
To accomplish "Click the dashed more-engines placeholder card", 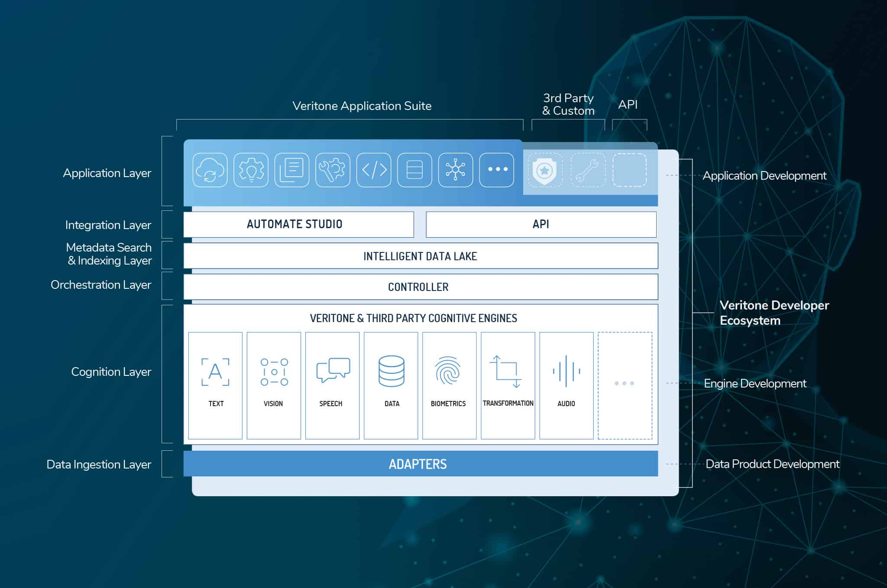I will 625,385.
